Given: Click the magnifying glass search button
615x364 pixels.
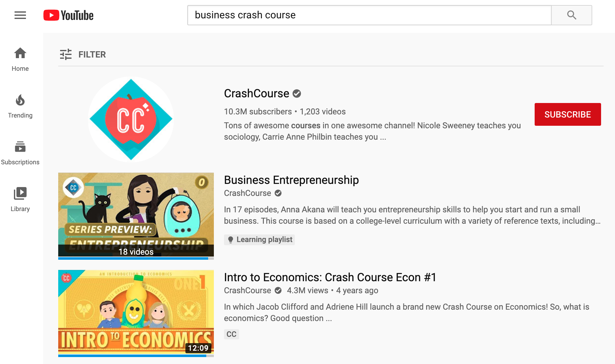Looking at the screenshot, I should [x=571, y=15].
